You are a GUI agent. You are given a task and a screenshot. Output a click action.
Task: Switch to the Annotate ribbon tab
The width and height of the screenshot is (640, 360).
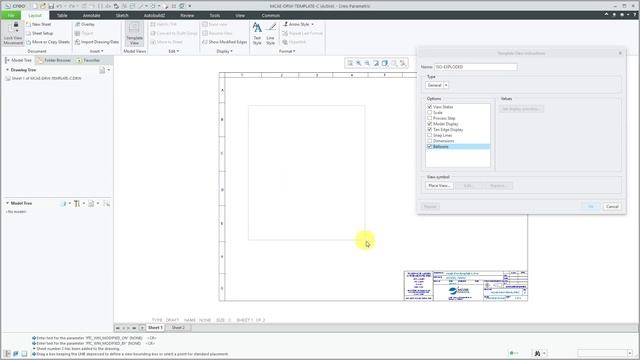click(x=91, y=16)
